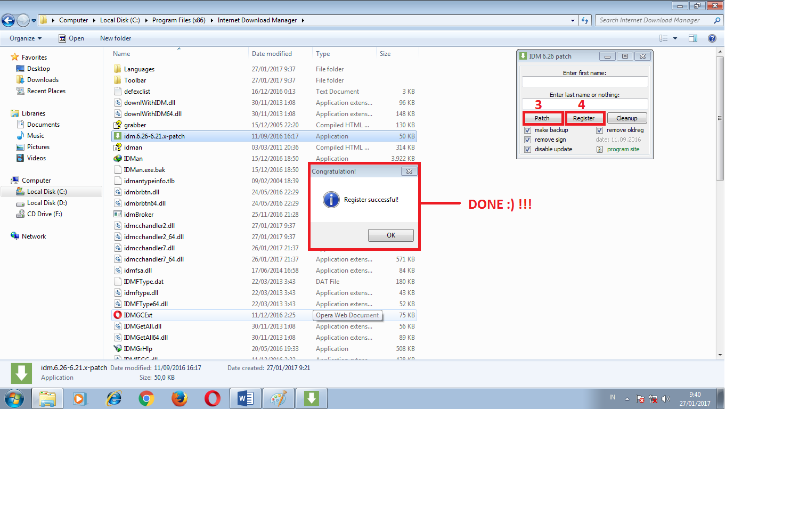Expand the Computer breadcrumb arrow
This screenshot has height=532, width=799.
(94, 20)
